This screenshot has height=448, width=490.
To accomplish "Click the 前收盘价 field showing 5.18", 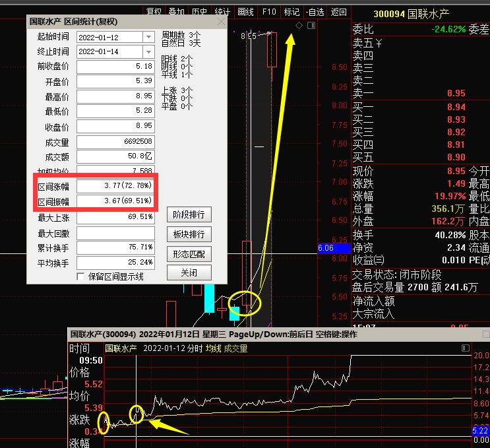I will (x=115, y=66).
